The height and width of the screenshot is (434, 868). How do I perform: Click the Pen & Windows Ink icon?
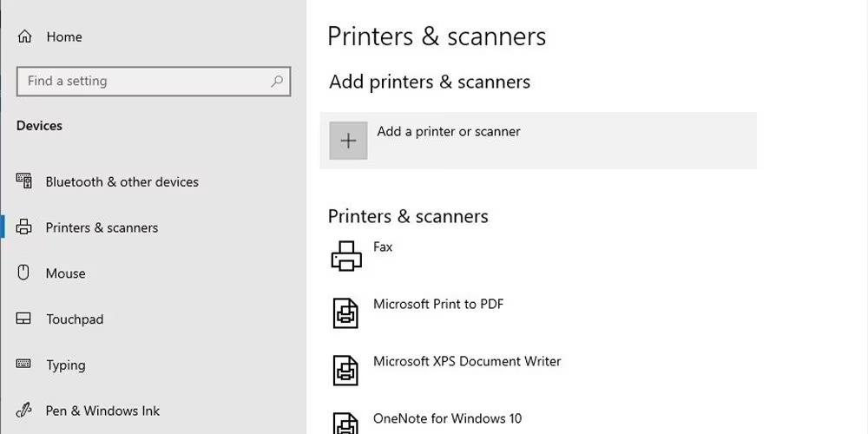point(23,411)
